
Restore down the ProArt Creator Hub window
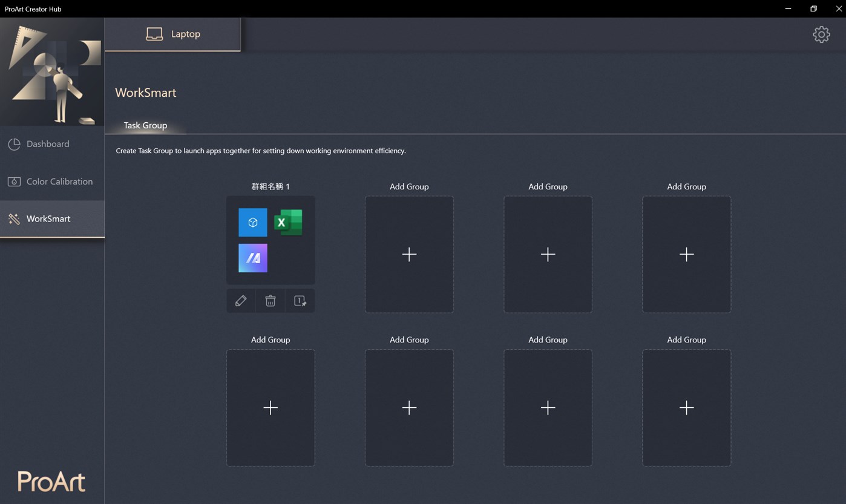813,8
